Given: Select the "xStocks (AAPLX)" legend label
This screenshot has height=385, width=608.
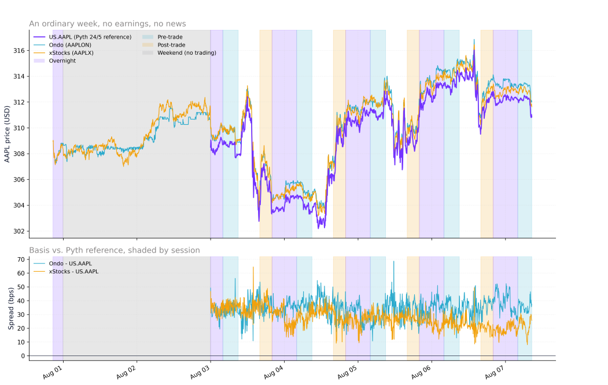Looking at the screenshot, I should pos(71,53).
